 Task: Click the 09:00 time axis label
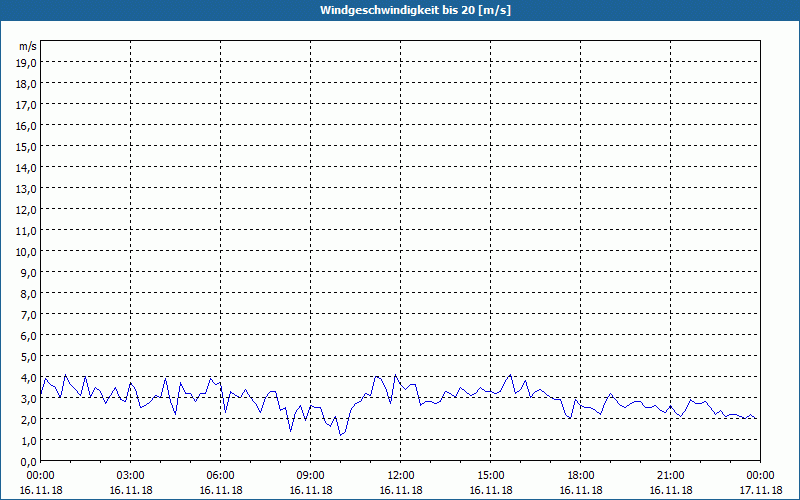point(311,476)
